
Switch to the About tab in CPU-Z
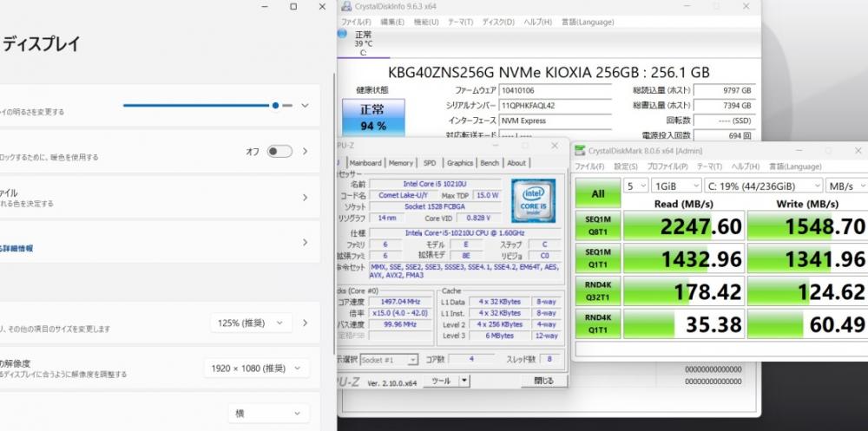point(516,163)
